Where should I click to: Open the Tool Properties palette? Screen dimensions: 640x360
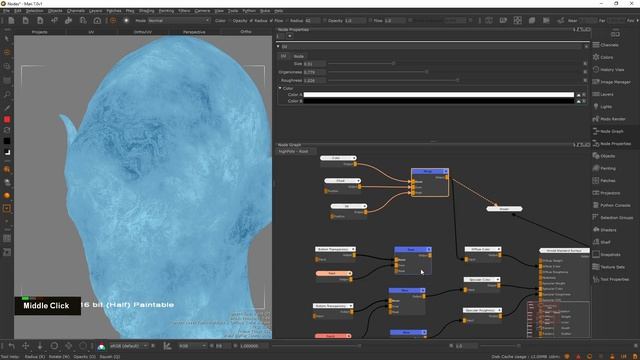point(611,279)
